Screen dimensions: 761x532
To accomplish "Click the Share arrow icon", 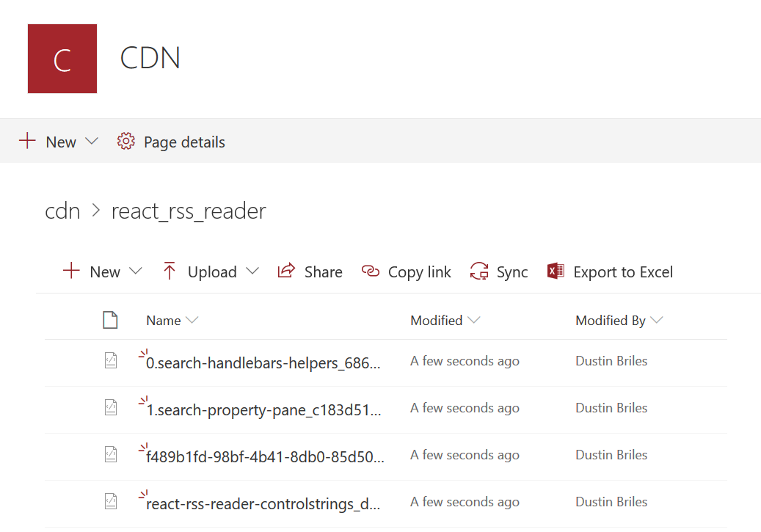I will tap(286, 270).
